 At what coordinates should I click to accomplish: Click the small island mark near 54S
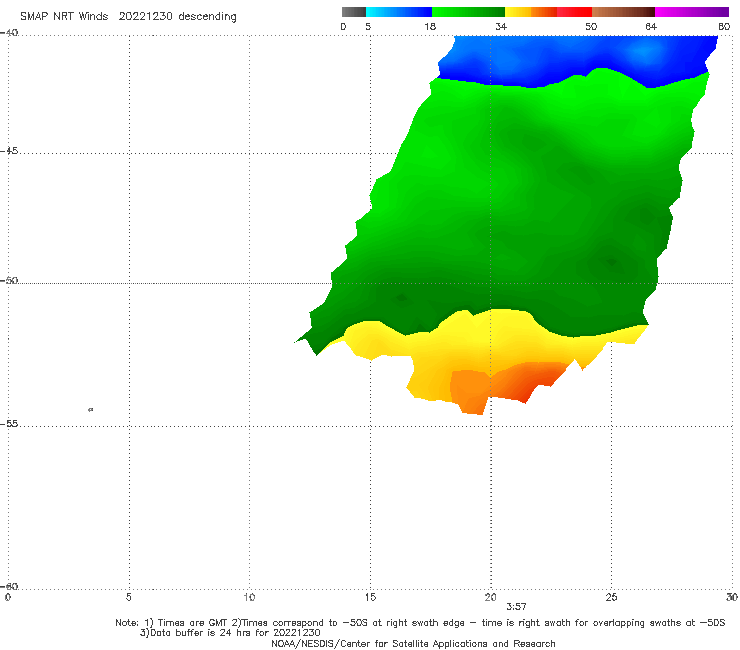coord(91,409)
